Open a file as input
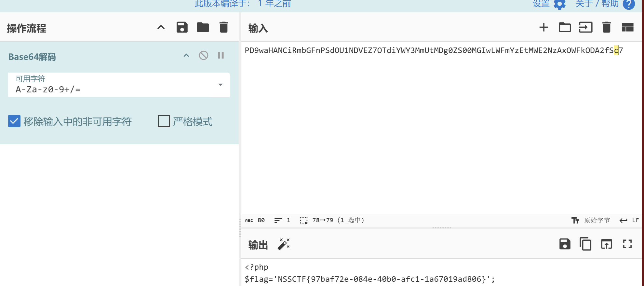The image size is (644, 286). click(x=585, y=27)
